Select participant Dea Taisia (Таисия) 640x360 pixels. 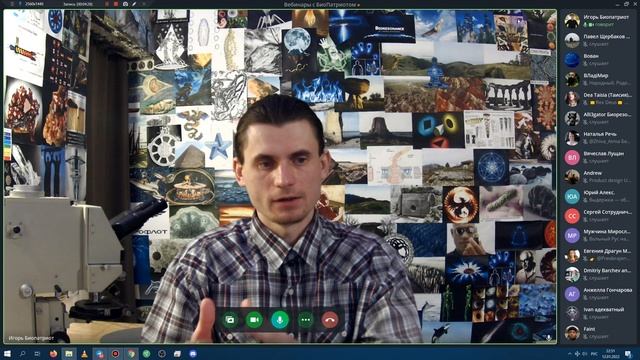(x=598, y=98)
